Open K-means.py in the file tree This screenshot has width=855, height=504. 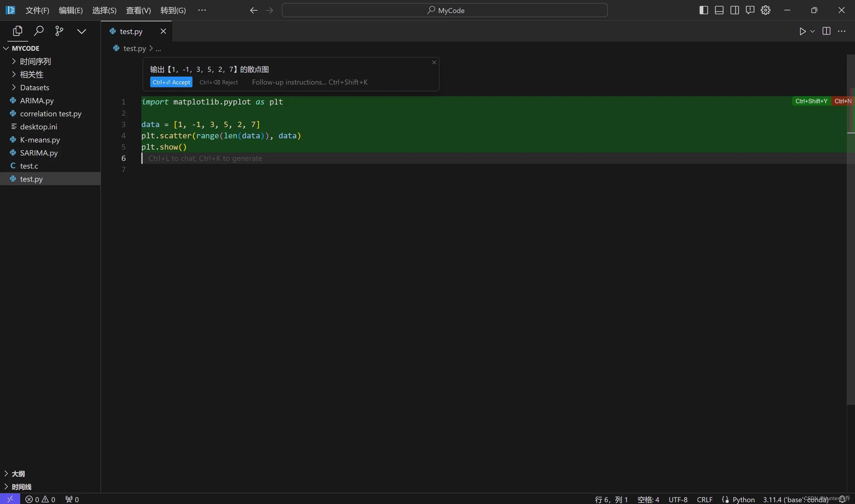click(x=40, y=140)
